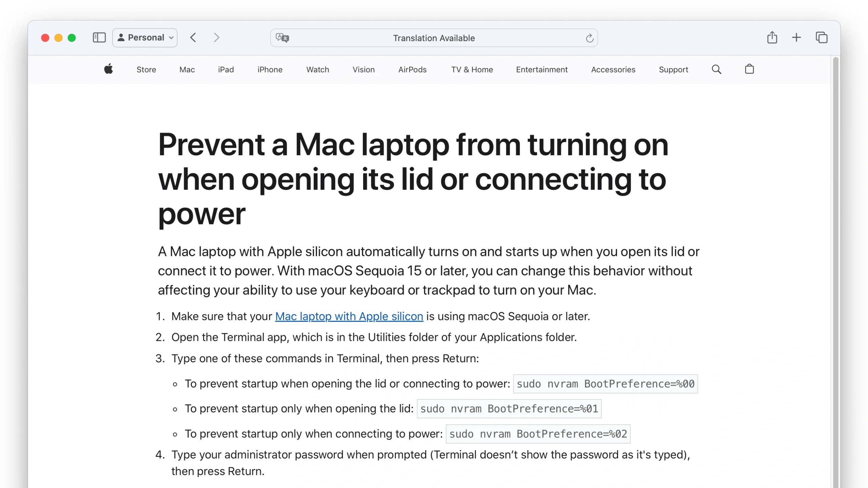Open the Personal profile dropdown

pyautogui.click(x=145, y=37)
